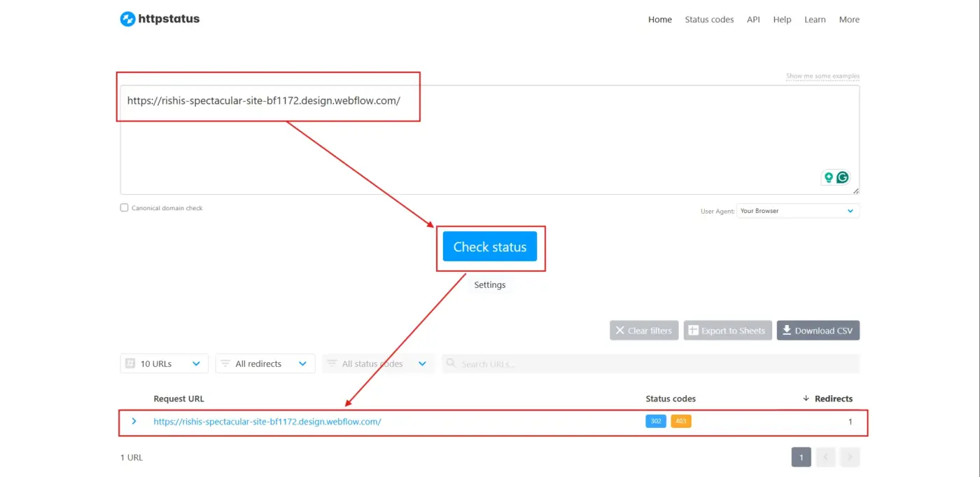Click the lightbulb suggestion icon in text area
Viewport: 980px width, 477px height.
tap(829, 178)
